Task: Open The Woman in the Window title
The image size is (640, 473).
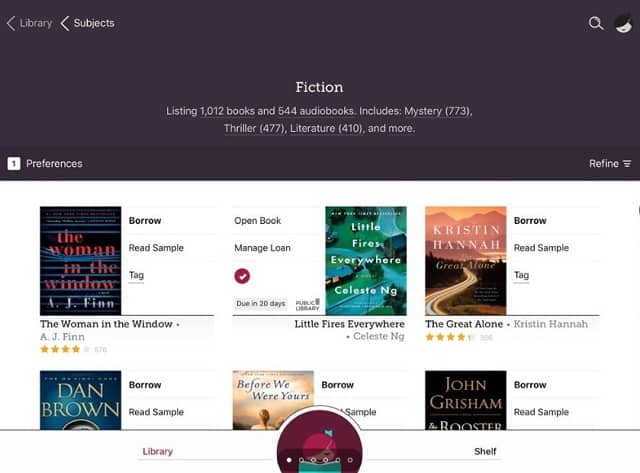Action: (106, 324)
